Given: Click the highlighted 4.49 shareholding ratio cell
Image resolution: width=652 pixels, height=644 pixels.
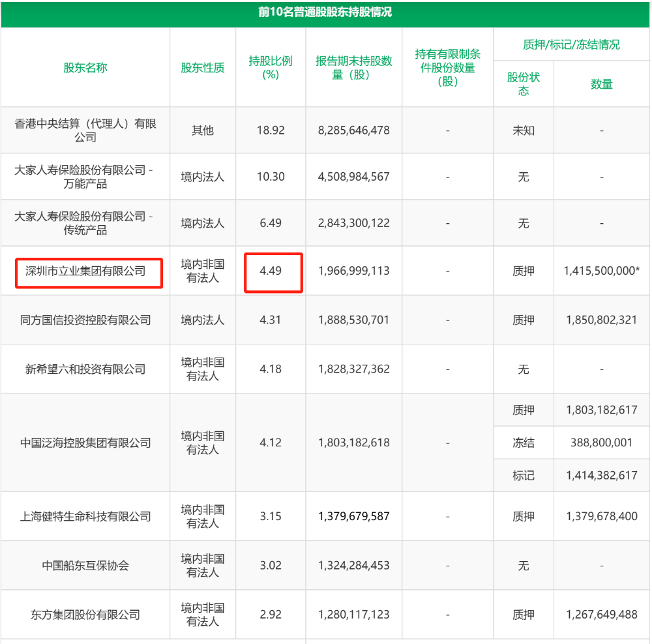Looking at the screenshot, I should tap(271, 272).
